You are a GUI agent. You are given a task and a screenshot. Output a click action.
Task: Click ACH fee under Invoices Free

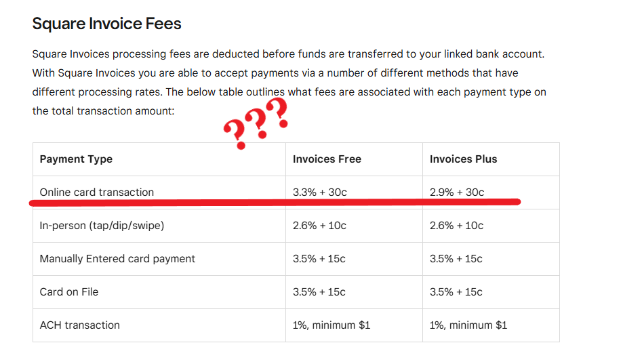pyautogui.click(x=332, y=325)
